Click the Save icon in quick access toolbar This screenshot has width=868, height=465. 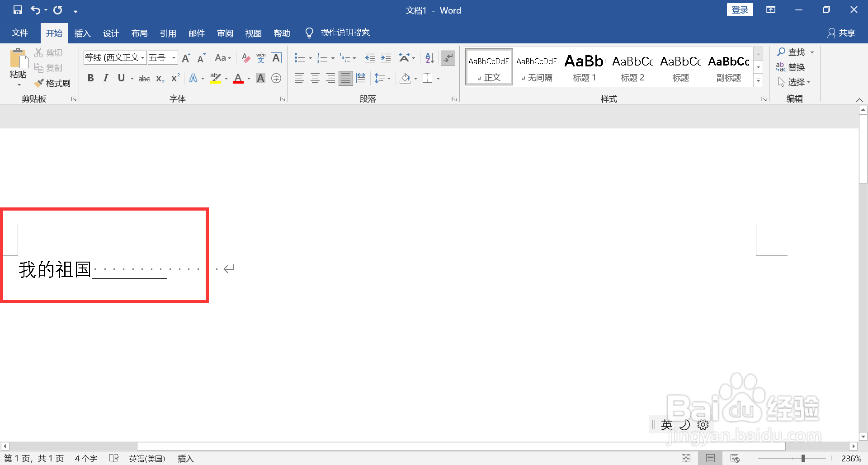point(18,10)
